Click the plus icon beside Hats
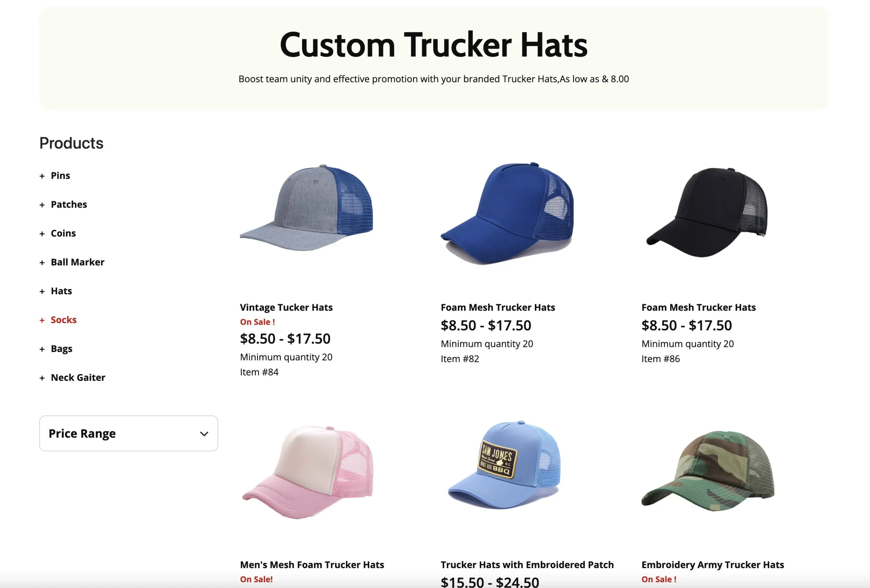 click(42, 291)
